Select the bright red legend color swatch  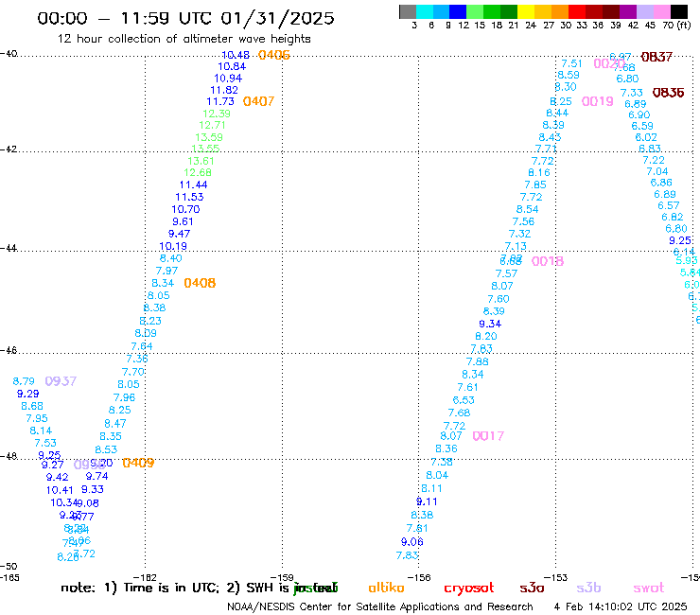click(576, 11)
